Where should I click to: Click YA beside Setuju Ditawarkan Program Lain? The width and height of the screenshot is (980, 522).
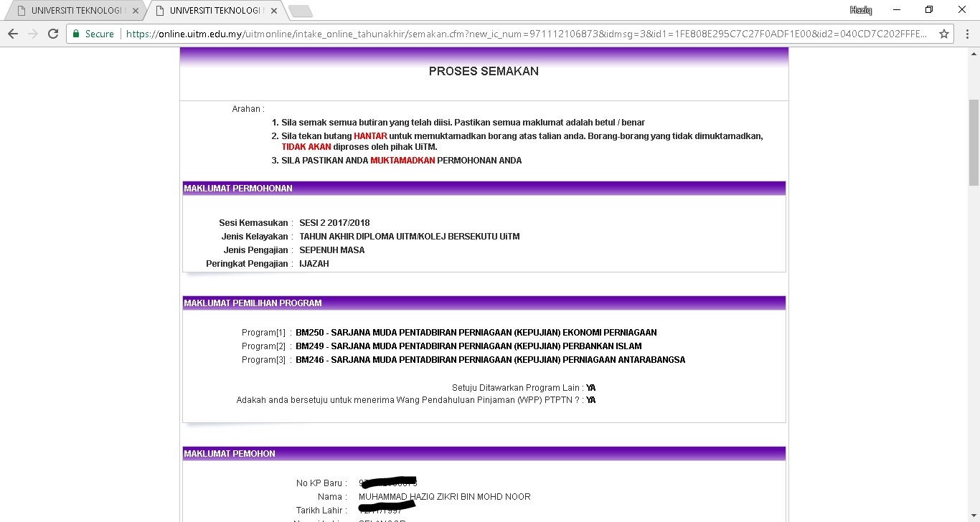591,388
